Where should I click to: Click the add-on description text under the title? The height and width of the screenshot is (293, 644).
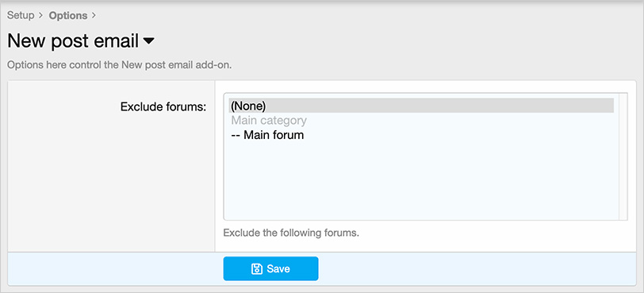pos(120,65)
